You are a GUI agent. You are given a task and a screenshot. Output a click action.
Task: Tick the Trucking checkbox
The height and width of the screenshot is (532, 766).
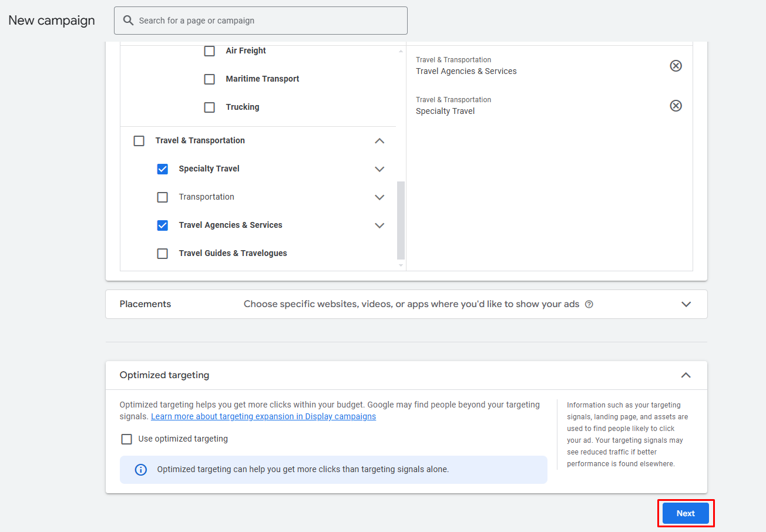pos(210,107)
